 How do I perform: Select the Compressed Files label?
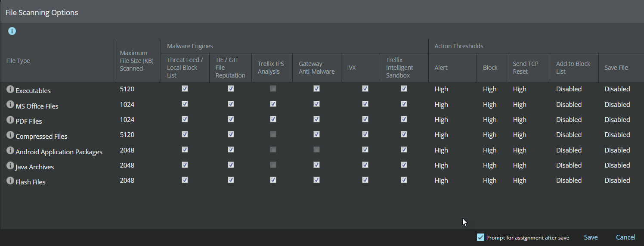41,137
